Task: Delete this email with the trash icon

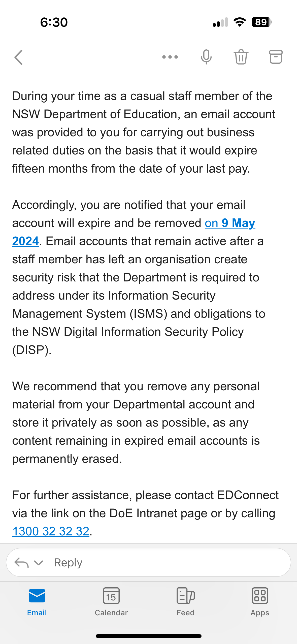Action: coord(241,57)
